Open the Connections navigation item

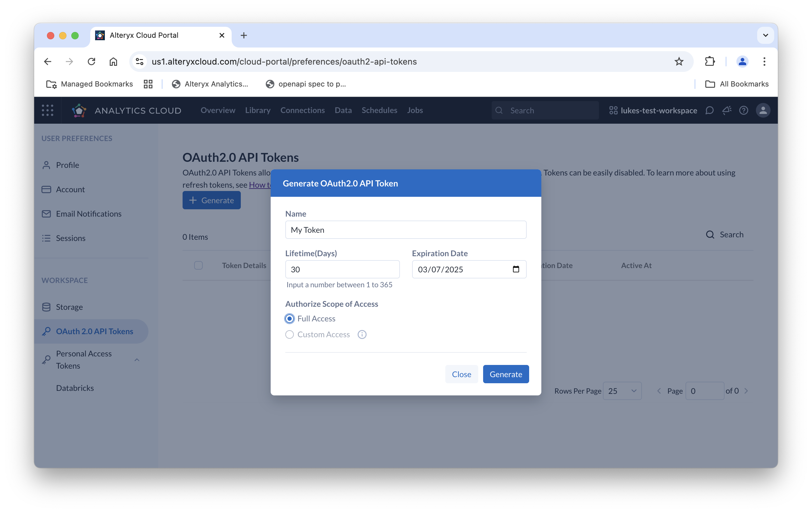302,110
